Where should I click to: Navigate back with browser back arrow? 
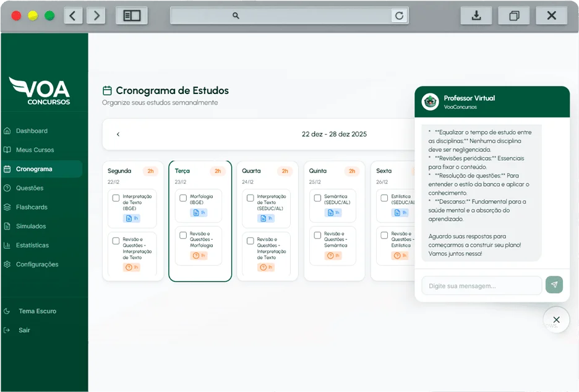(x=73, y=16)
